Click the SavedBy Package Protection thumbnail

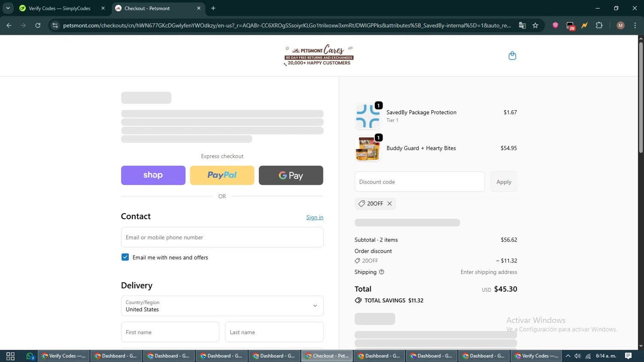(x=368, y=116)
